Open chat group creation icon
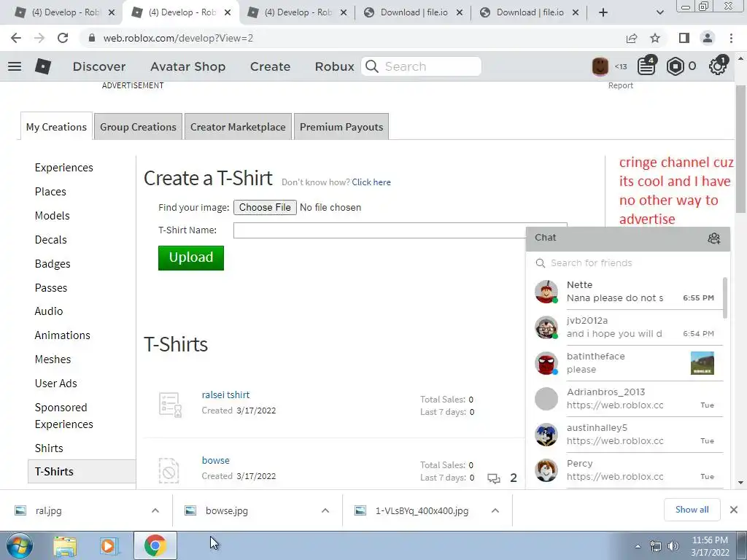747x560 pixels. 713,238
